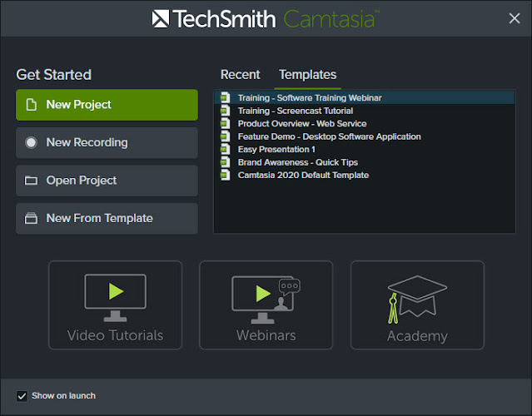
Task: Click the file icon beside Easy Presentation 1
Action: click(225, 149)
